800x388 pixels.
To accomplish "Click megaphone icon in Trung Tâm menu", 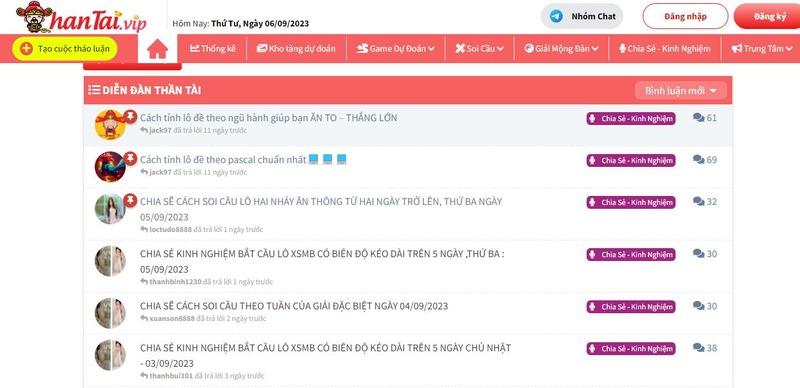I will [x=736, y=48].
